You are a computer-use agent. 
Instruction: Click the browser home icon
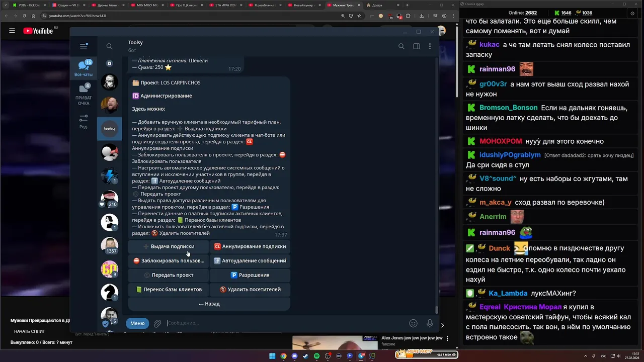coord(34,16)
